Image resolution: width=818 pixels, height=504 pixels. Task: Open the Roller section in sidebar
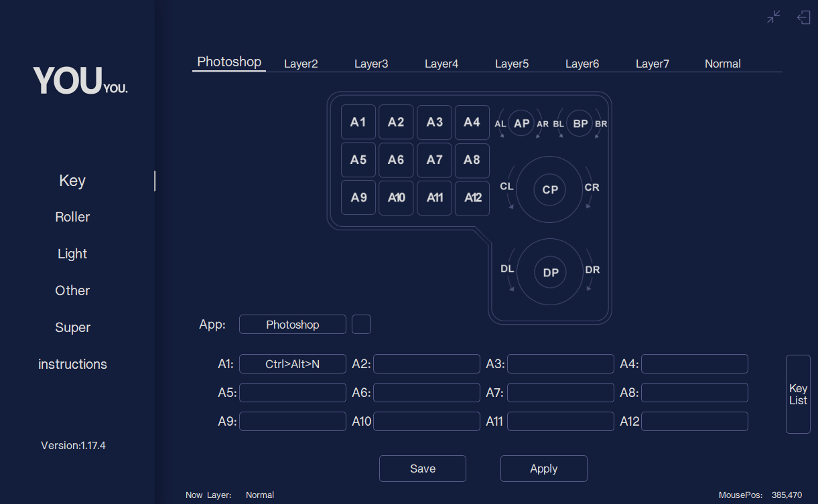tap(72, 217)
